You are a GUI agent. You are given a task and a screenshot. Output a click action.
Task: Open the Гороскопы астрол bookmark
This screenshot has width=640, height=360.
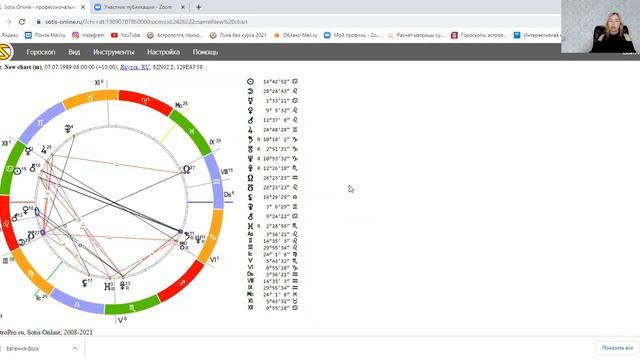coord(479,35)
